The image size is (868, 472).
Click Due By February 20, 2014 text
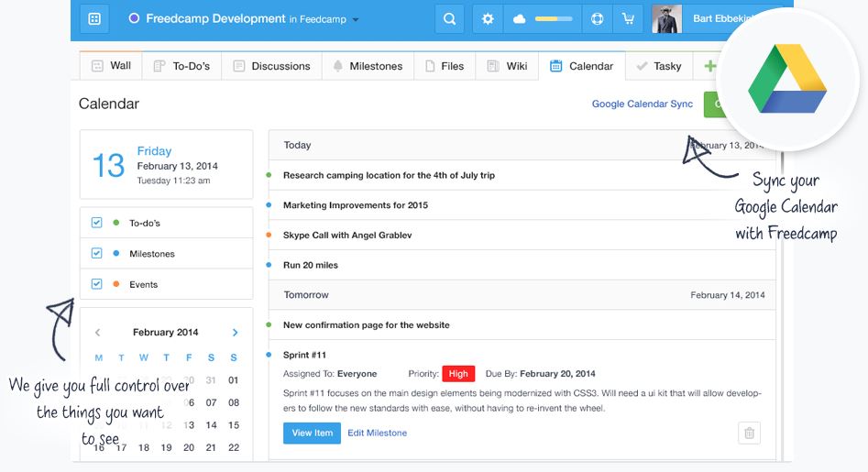coord(540,374)
